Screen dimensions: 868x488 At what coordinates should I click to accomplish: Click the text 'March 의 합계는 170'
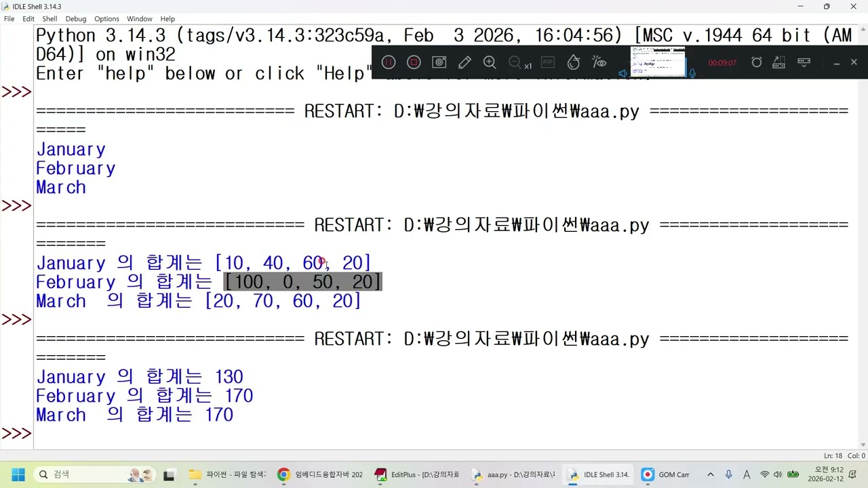[x=134, y=415]
